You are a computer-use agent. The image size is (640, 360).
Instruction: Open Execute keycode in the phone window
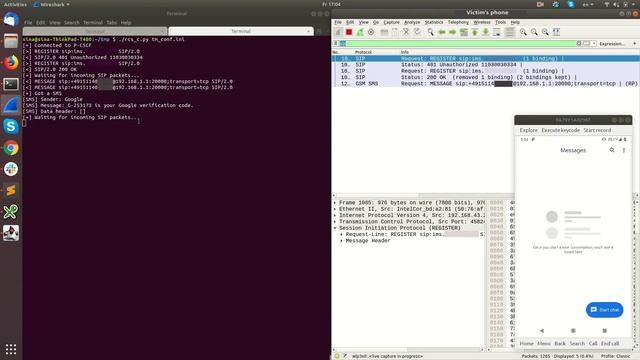coord(560,130)
